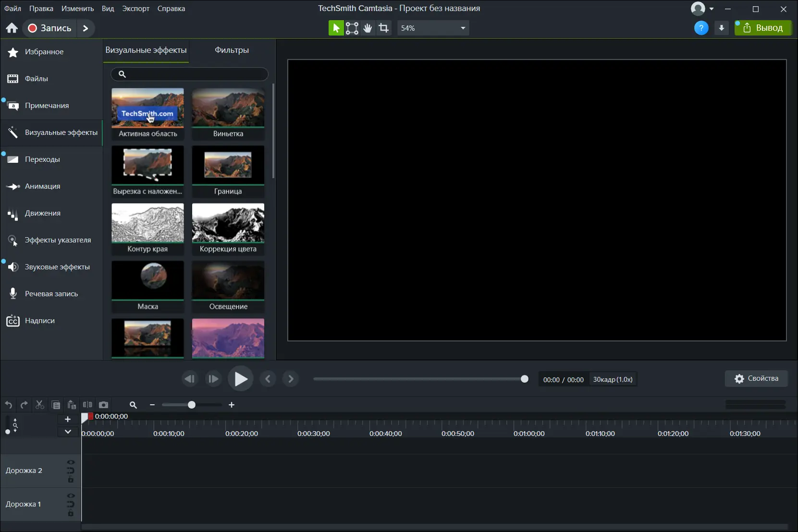Viewport: 798px width, 532px height.
Task: Activate the Pan hand tool
Action: [x=368, y=28]
